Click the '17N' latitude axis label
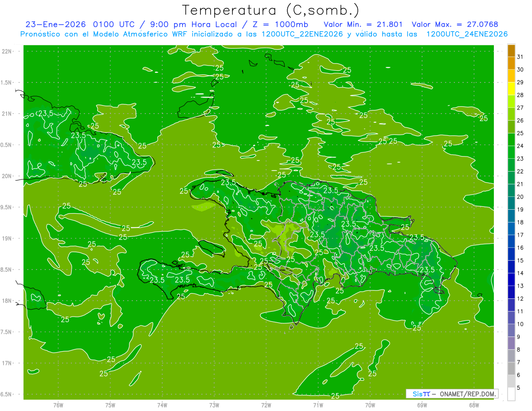This screenshot has height=411, width=532. click(8, 363)
